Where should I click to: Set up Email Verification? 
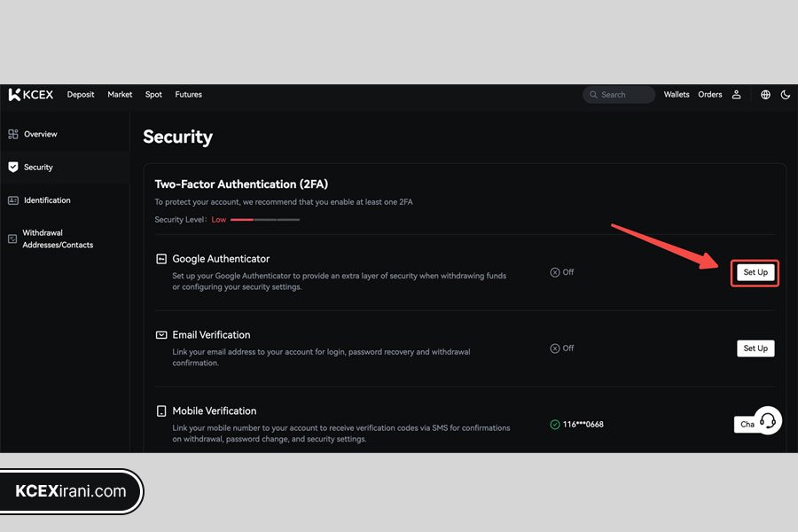tap(755, 348)
